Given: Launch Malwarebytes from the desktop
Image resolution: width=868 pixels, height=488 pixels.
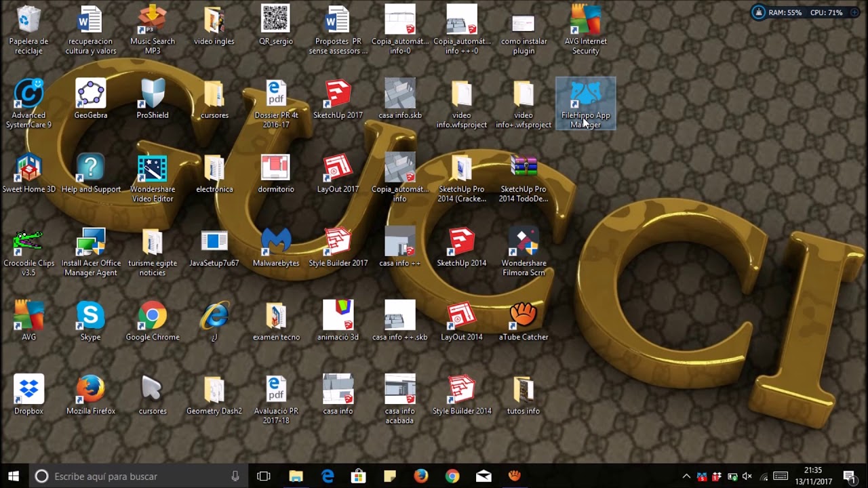Looking at the screenshot, I should (276, 247).
